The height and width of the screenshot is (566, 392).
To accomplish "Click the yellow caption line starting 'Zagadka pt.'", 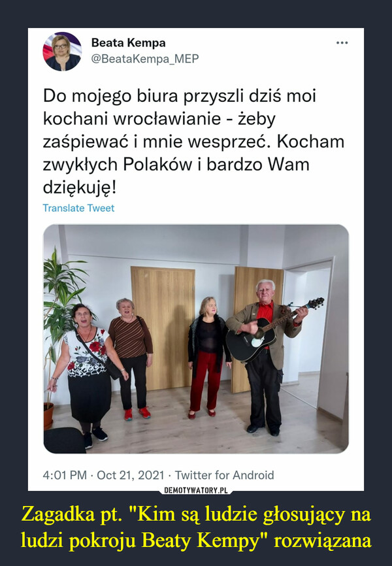I will click(196, 514).
